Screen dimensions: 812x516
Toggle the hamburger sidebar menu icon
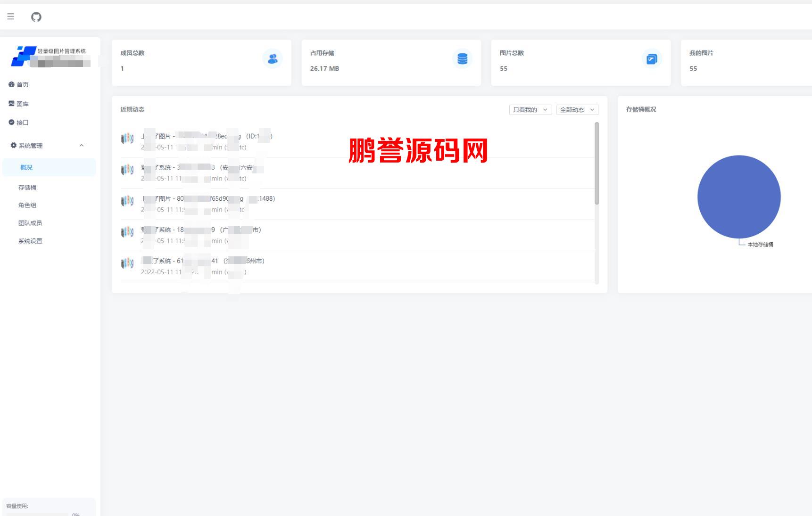pyautogui.click(x=11, y=16)
